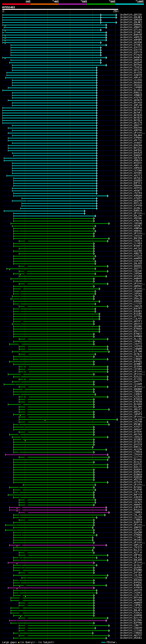
Task: Select label UniRef100_C3AIH9
Action: coord(131,357)
